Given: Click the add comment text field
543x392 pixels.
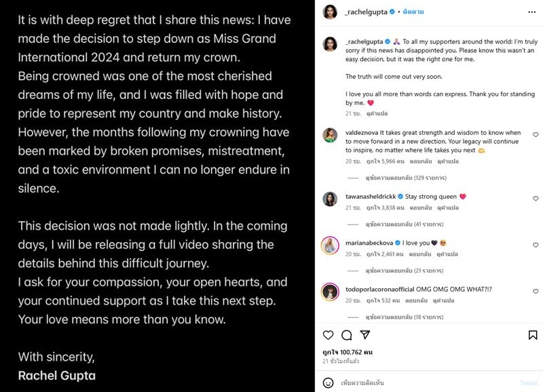Looking at the screenshot, I should (421, 383).
